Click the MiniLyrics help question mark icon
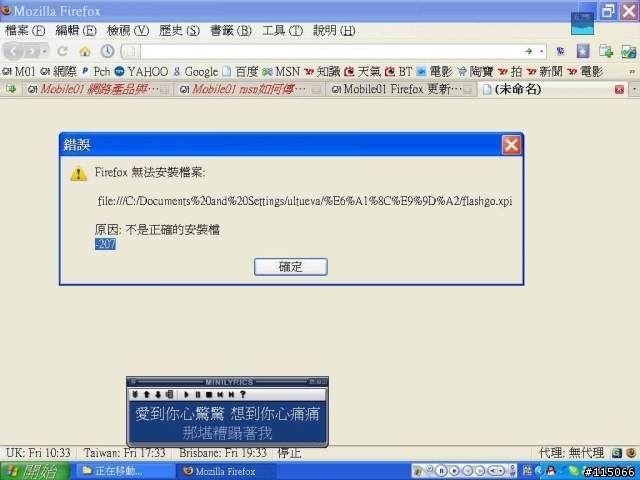Image resolution: width=640 pixels, height=480 pixels. coord(243,394)
